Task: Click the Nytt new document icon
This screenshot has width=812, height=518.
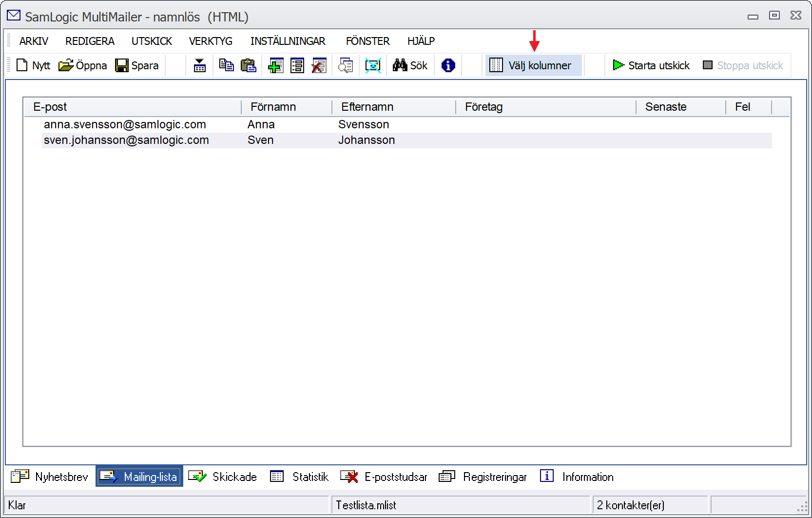Action: tap(22, 65)
